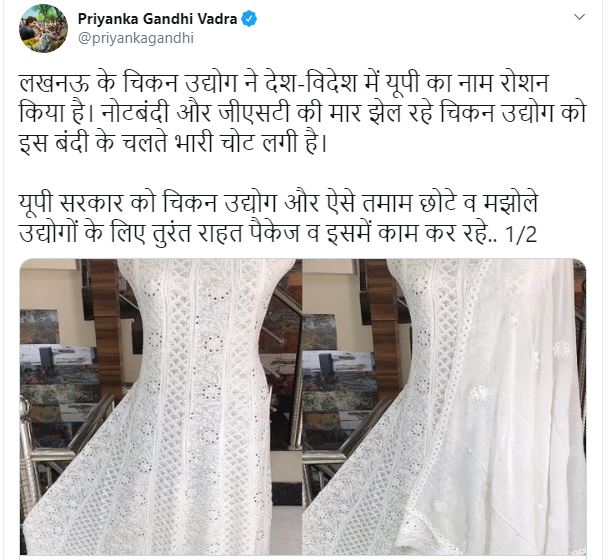
Task: Open the Priyanka Gandhi Vadra display name
Action: tap(157, 18)
